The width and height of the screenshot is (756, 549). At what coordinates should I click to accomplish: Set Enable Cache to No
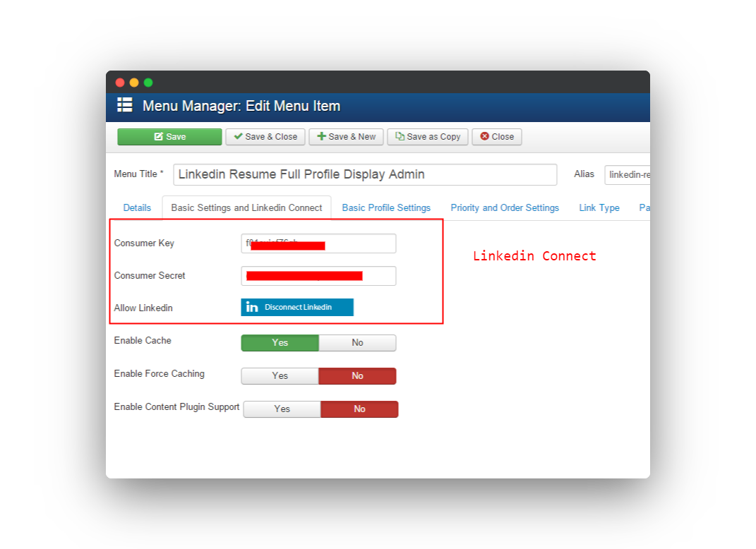pos(357,343)
